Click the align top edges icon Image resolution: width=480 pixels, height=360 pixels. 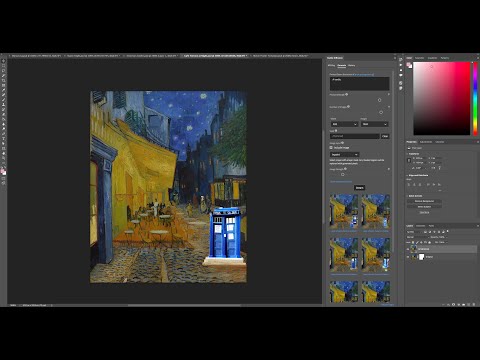coord(428,184)
